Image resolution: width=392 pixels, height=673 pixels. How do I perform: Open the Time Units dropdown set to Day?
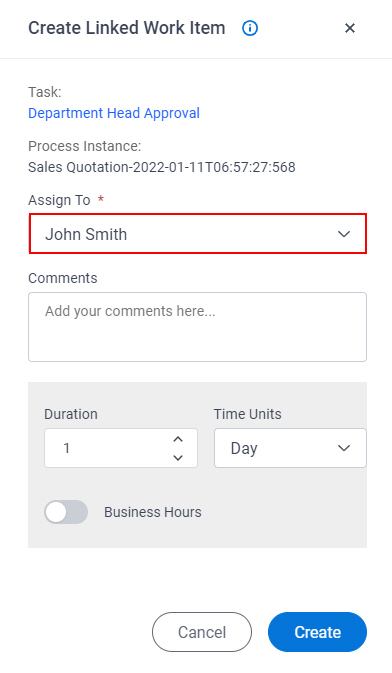[290, 448]
